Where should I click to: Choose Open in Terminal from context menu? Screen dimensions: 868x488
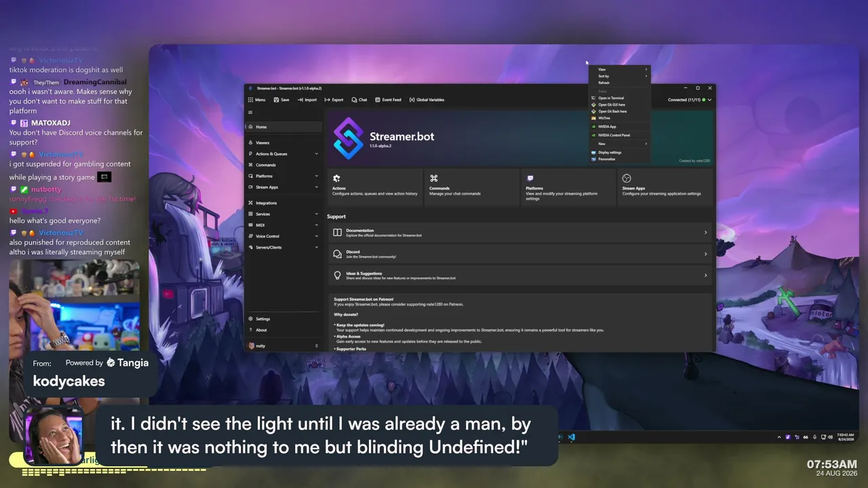click(x=619, y=98)
